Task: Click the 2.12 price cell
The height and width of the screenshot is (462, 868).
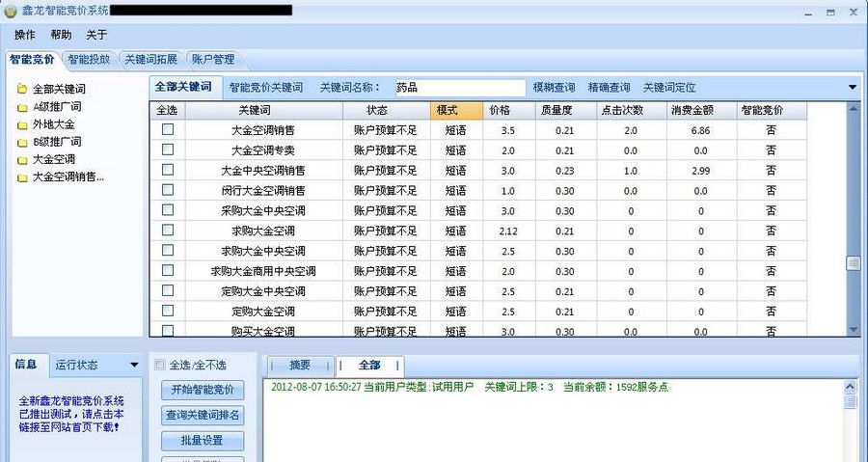Action: (508, 231)
